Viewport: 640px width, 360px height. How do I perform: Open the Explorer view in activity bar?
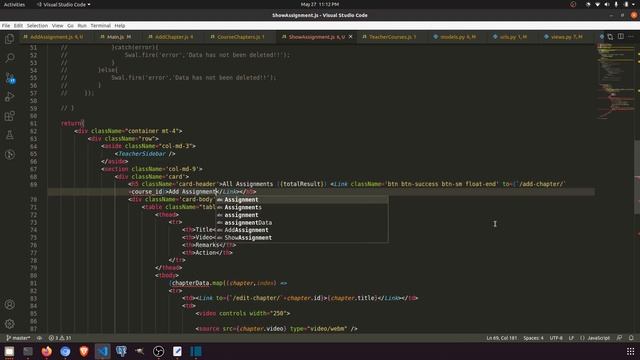tap(9, 39)
